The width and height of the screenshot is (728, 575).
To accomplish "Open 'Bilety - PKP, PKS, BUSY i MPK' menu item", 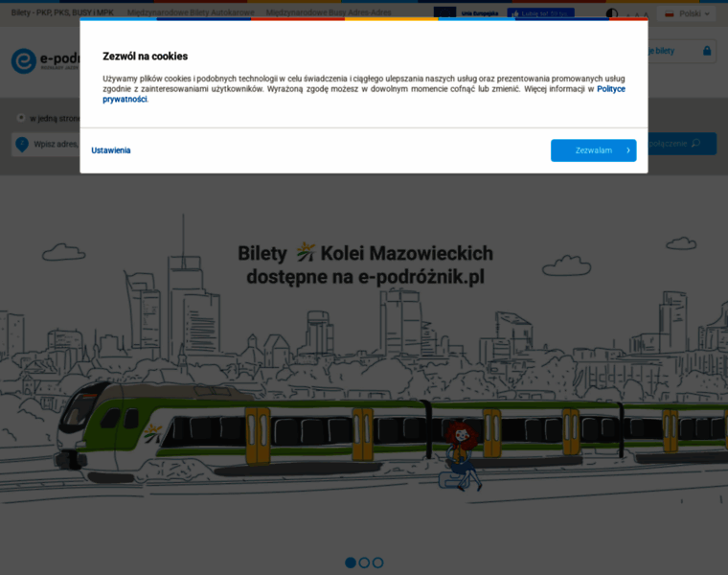I will click(62, 12).
